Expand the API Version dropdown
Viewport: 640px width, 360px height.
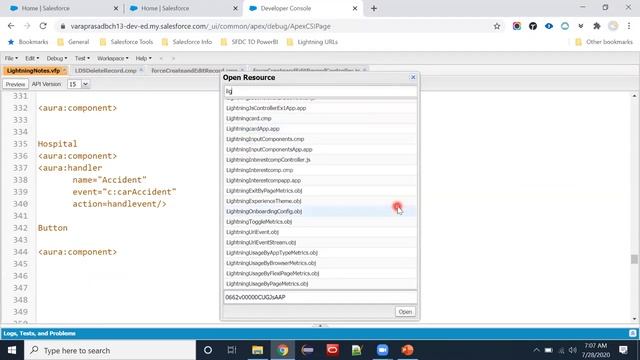tap(85, 84)
